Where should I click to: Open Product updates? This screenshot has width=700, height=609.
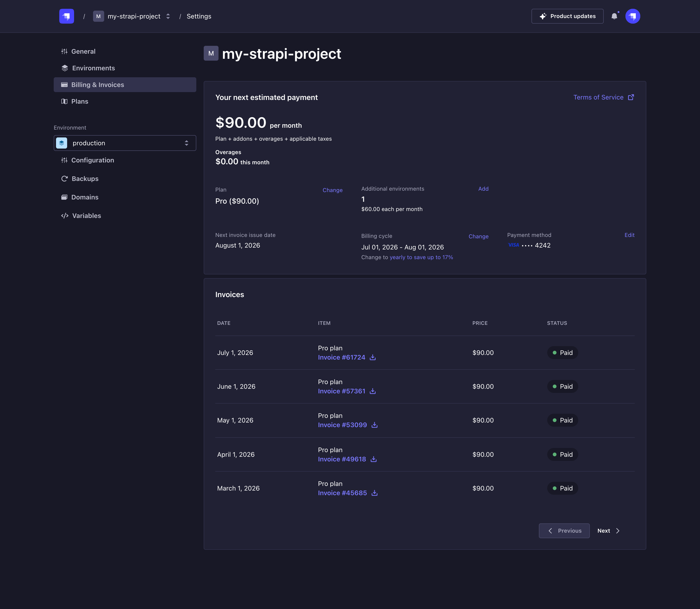[x=567, y=16]
